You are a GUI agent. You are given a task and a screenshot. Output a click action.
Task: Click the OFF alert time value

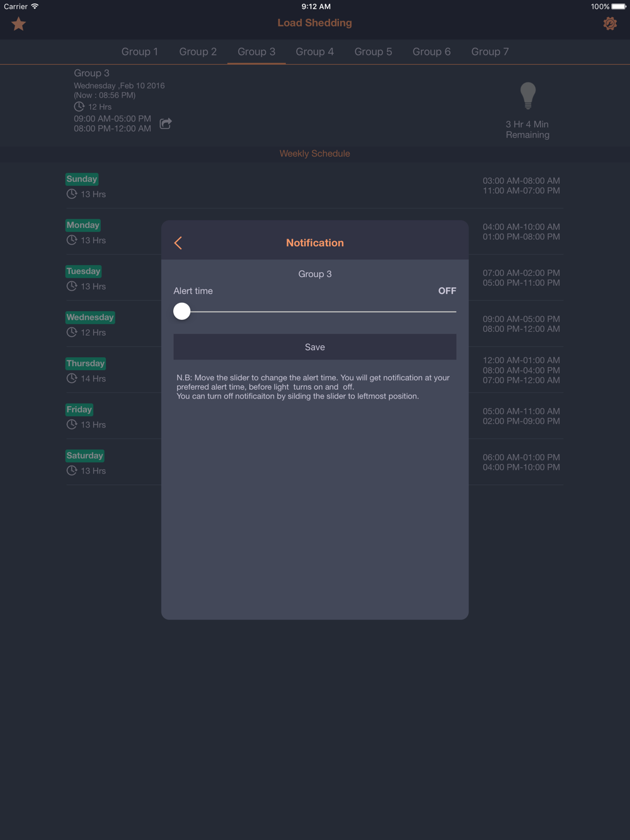click(x=447, y=291)
